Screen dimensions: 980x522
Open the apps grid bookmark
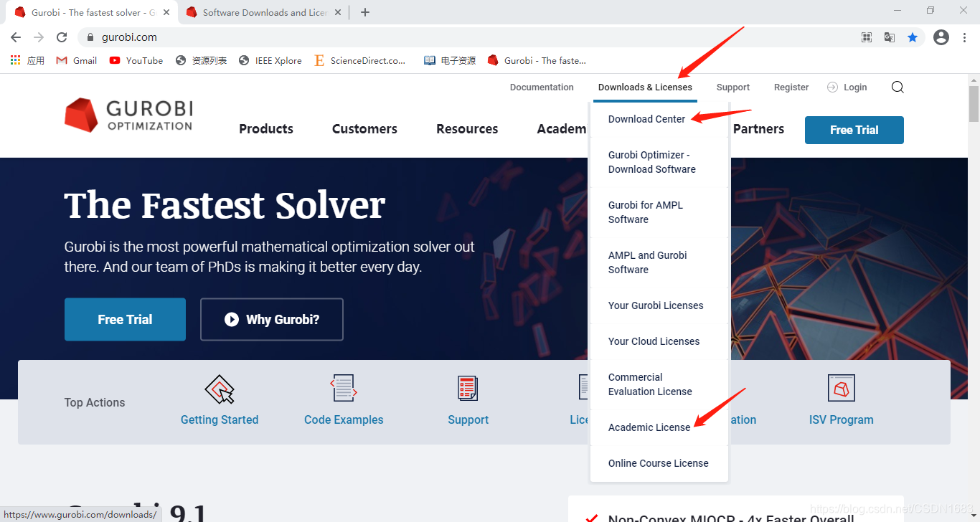[27, 61]
